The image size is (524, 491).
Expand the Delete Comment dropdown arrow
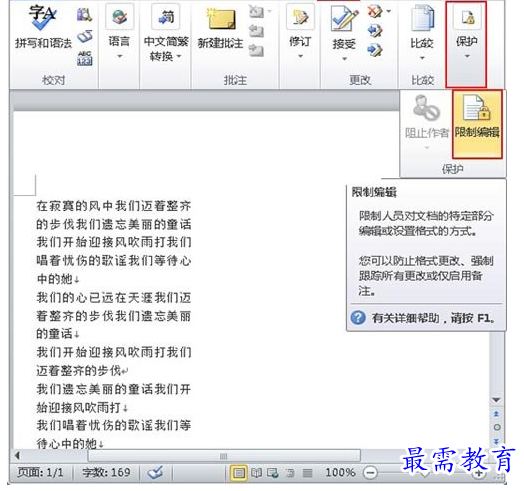[269, 11]
